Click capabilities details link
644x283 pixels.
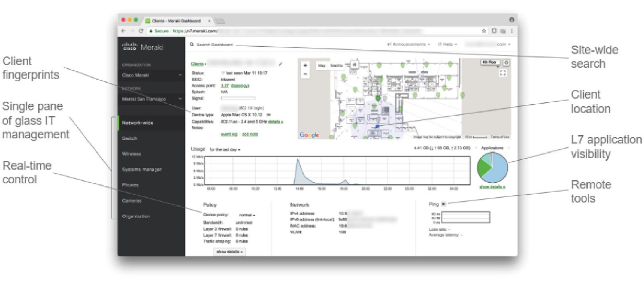(x=276, y=122)
